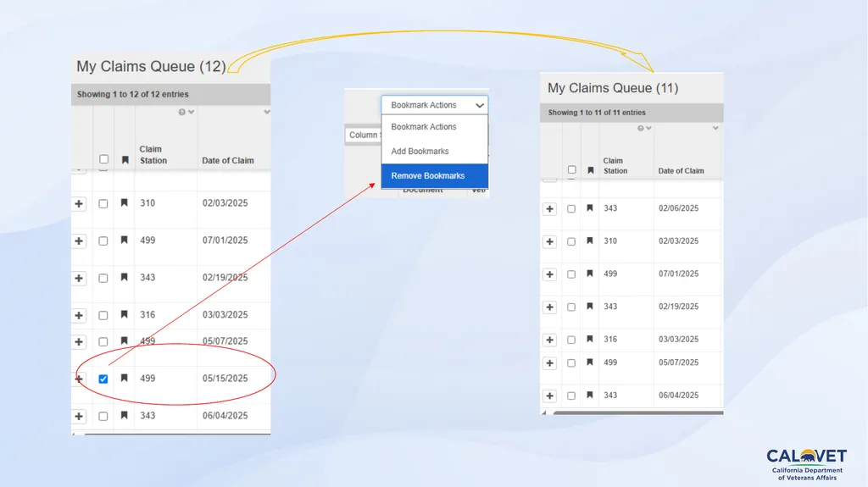Click station 316 cell in 11-entry queue
This screenshot has height=487, width=868.
[610, 340]
